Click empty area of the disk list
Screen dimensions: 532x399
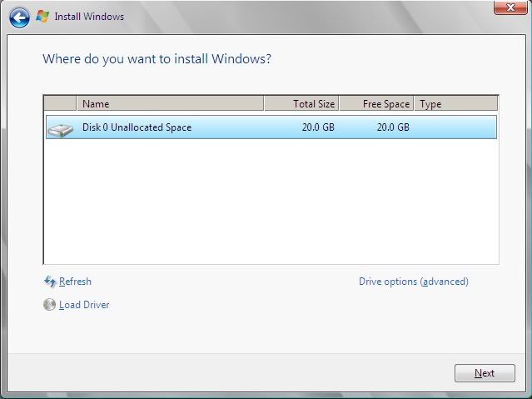pos(271,201)
